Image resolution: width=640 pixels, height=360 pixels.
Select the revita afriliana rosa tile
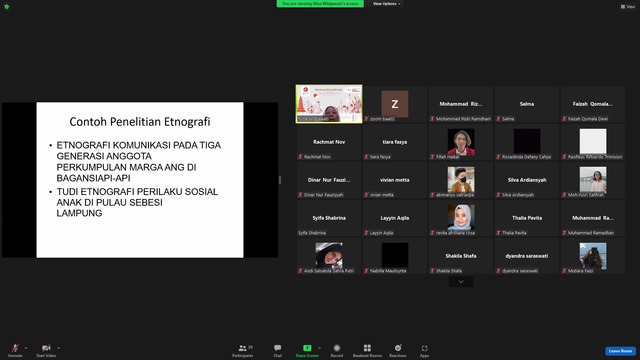point(461,218)
